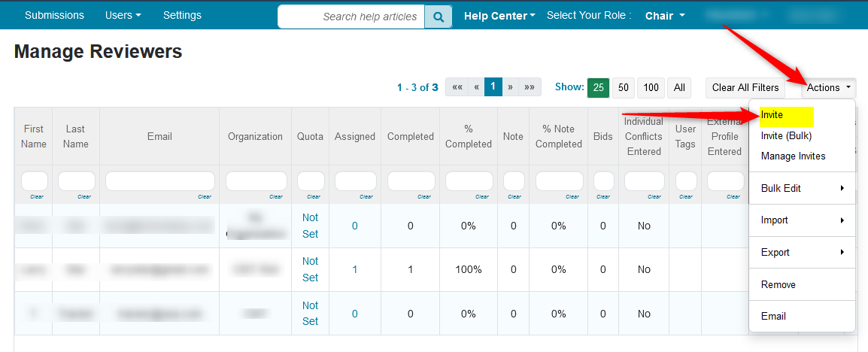Viewport: 868px width, 352px height.
Task: Click the 100% completed cell
Action: 469,269
